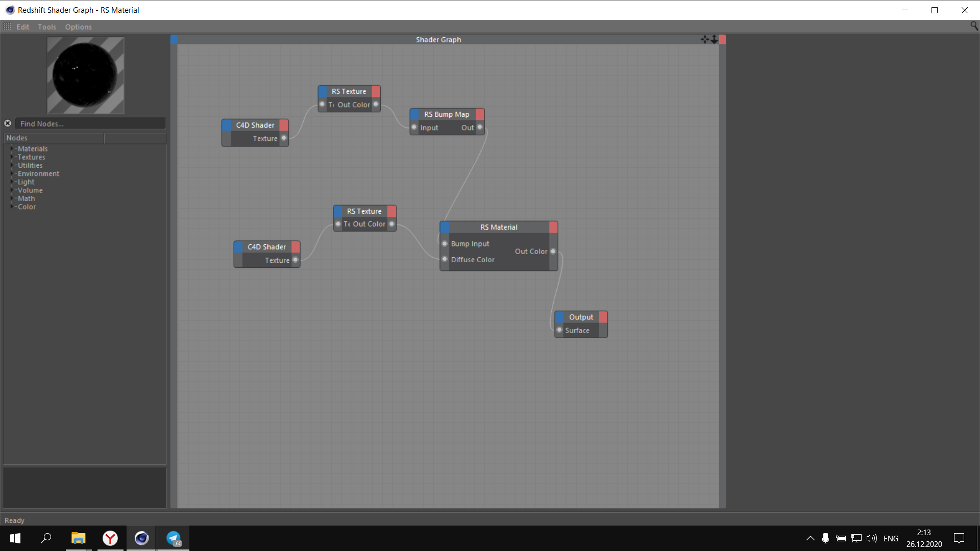Open the Options menu
Image resolution: width=980 pixels, height=551 pixels.
click(x=78, y=27)
